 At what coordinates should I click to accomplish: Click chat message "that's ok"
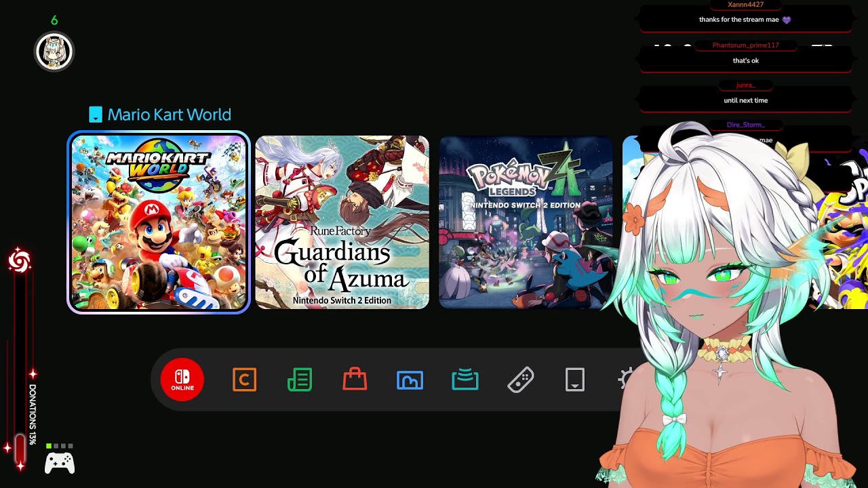pos(746,60)
